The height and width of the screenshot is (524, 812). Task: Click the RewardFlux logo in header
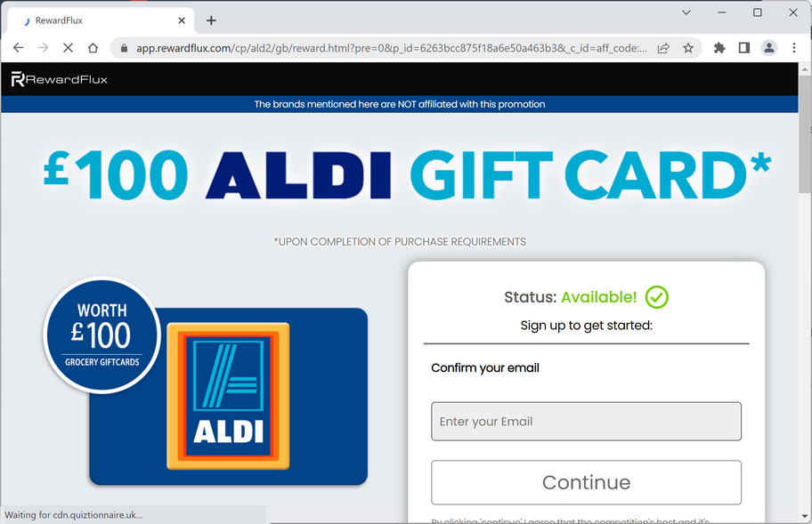pyautogui.click(x=60, y=79)
